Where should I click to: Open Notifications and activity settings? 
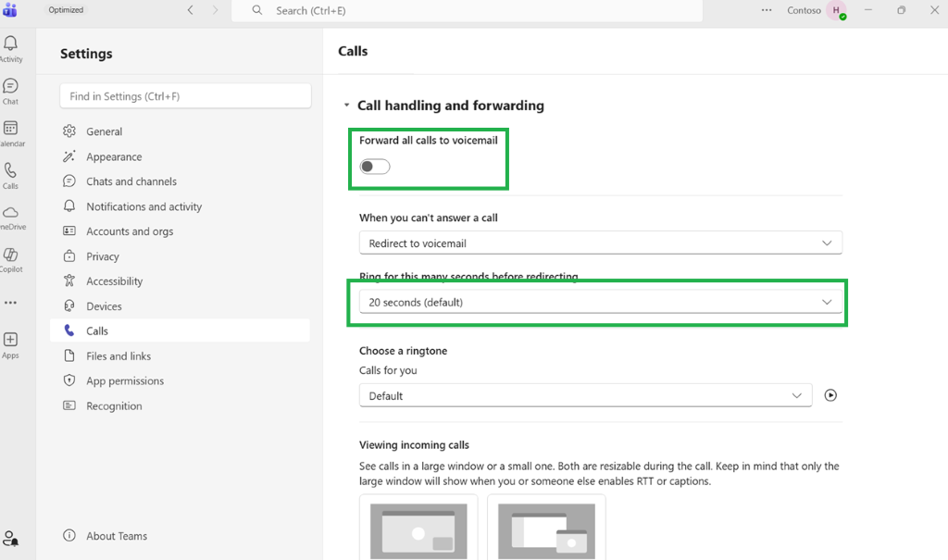point(143,206)
